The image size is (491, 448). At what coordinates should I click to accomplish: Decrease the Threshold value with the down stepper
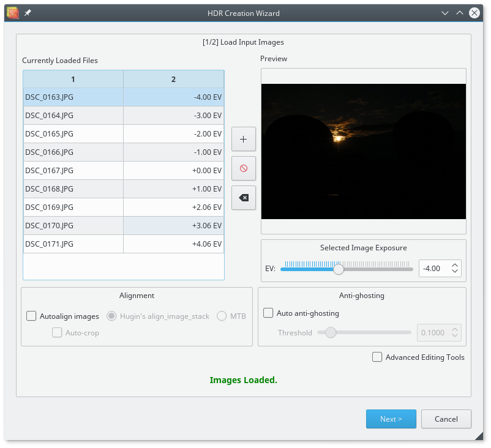pos(455,336)
